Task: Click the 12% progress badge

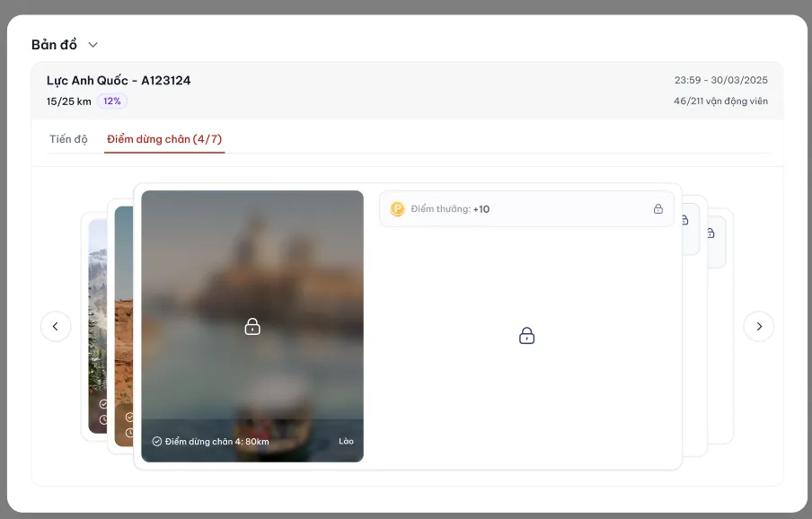Action: pyautogui.click(x=112, y=101)
